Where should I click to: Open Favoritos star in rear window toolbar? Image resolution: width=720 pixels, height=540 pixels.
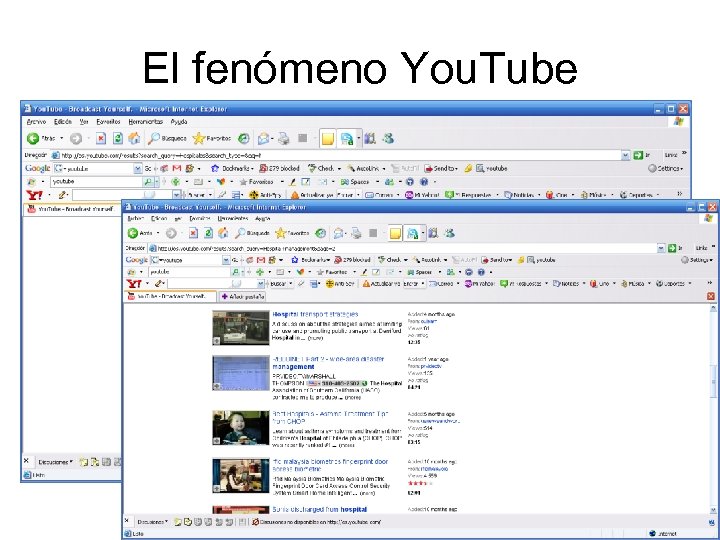point(212,138)
